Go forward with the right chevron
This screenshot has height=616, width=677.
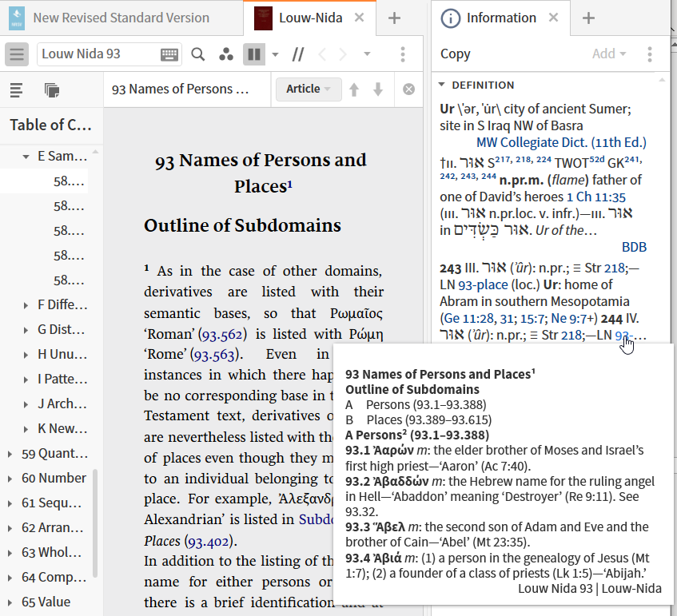click(343, 54)
